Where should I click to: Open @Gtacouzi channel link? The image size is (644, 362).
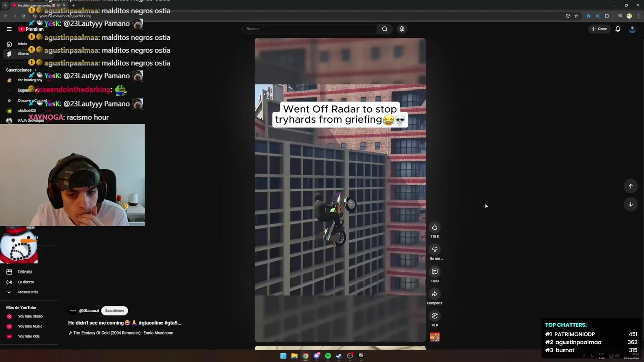(x=89, y=311)
